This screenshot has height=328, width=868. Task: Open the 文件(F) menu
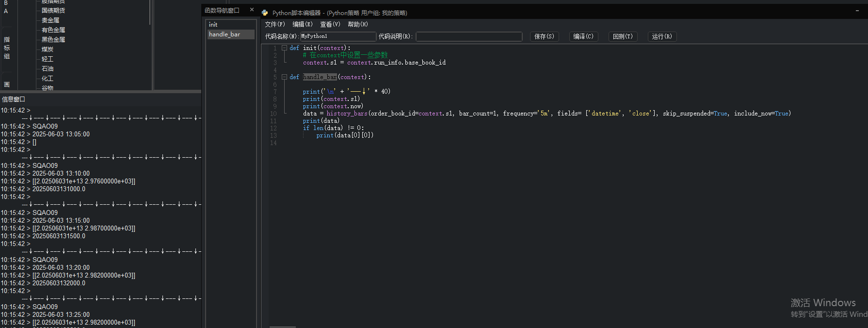(274, 24)
